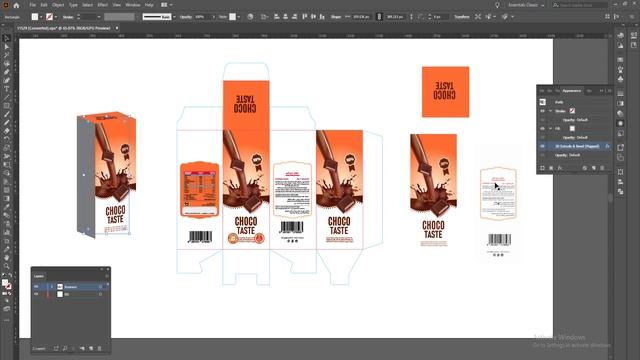Open the Symbols panel from right dock
The height and width of the screenshot is (360, 640).
(620, 79)
